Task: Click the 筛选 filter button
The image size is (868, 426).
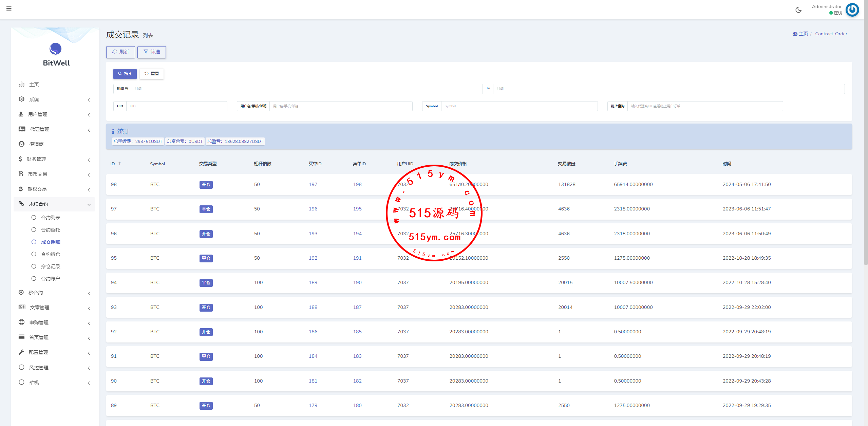Action: coord(152,52)
